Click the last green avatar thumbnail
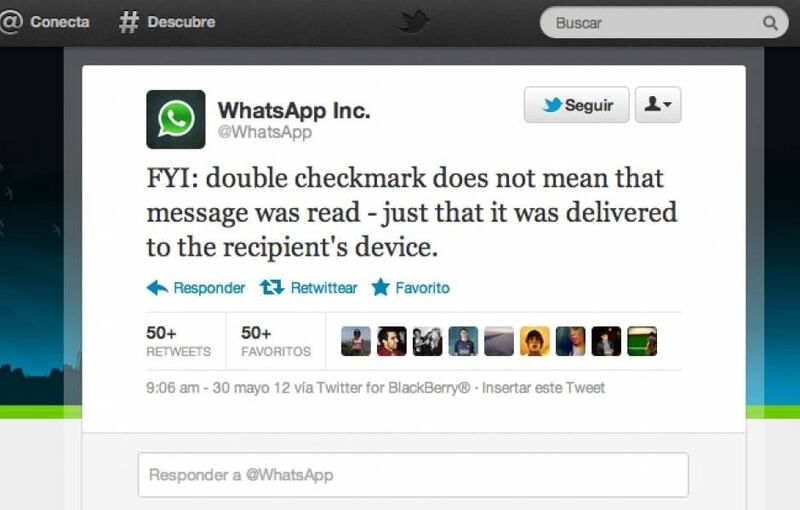This screenshot has width=800, height=510. point(642,341)
